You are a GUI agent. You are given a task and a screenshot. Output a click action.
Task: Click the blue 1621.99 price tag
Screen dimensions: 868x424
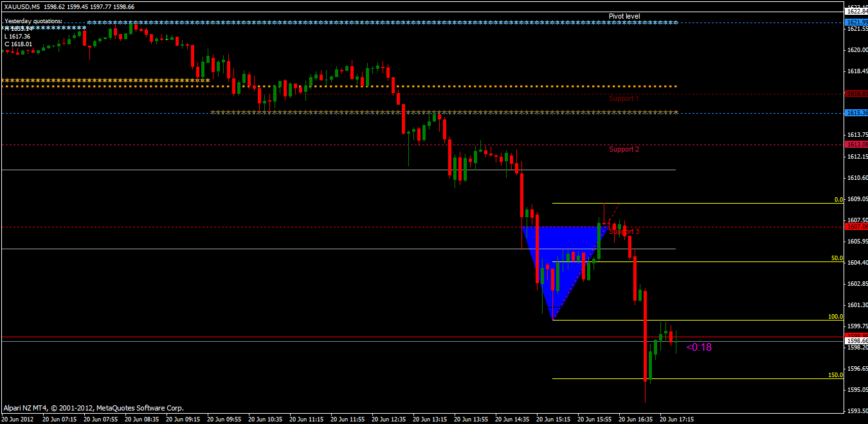tap(856, 22)
